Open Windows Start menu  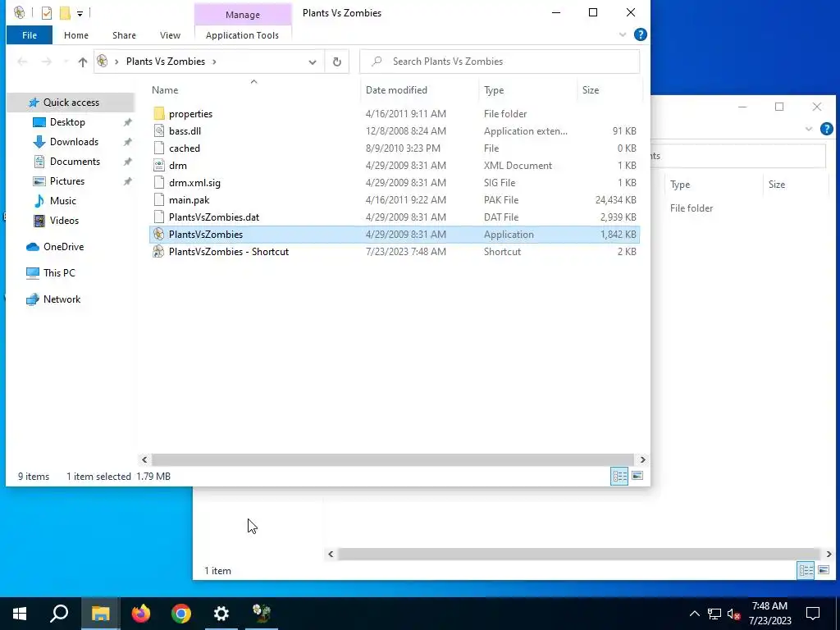point(20,614)
